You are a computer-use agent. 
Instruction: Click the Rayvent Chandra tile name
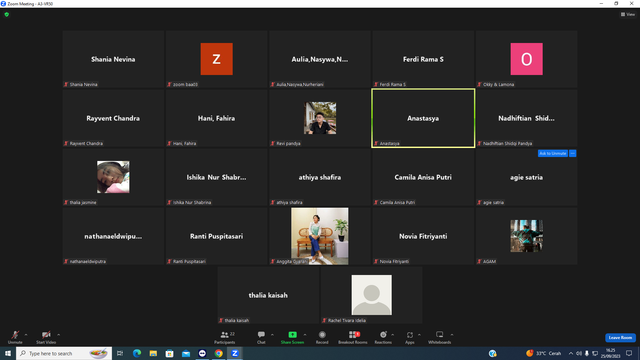[113, 118]
